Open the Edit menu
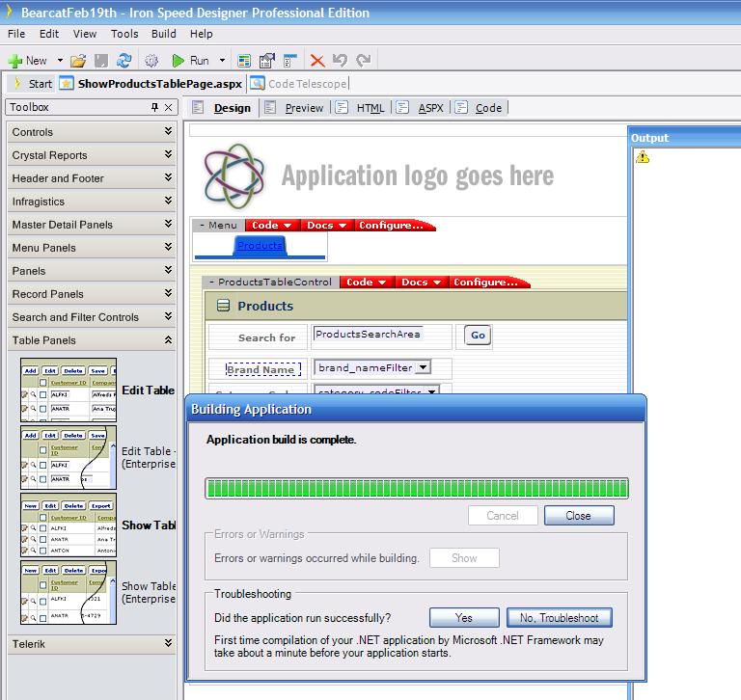The height and width of the screenshot is (700, 741). (x=49, y=34)
